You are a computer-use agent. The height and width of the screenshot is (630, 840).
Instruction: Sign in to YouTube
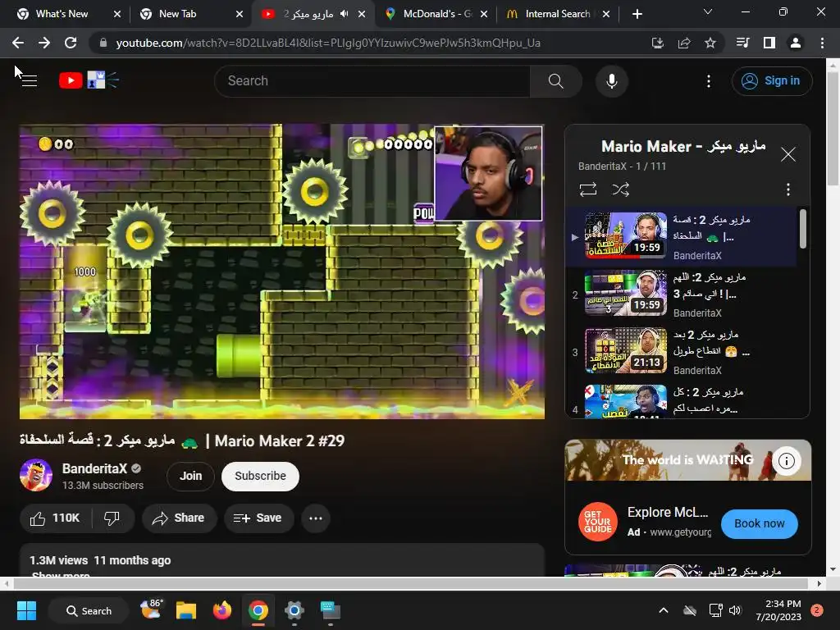tap(771, 81)
